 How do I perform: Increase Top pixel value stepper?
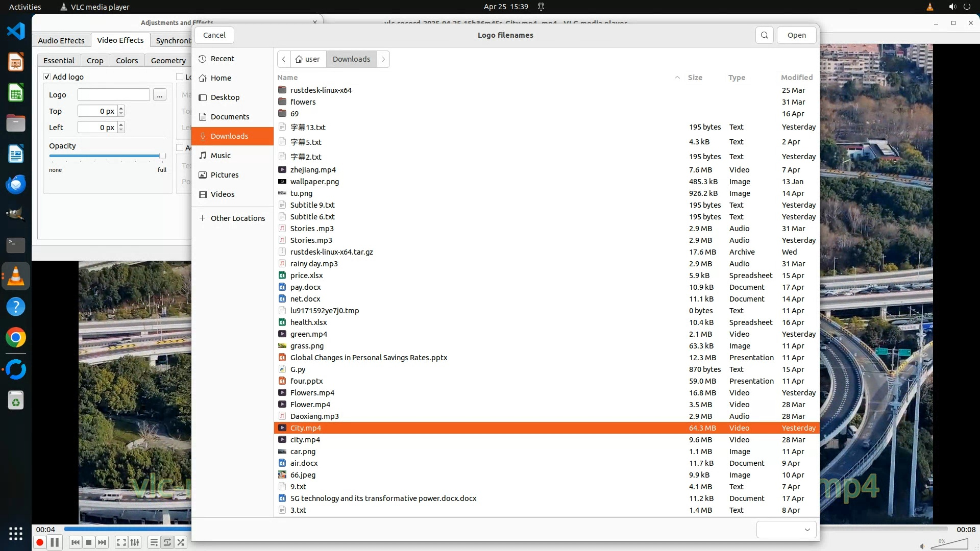tap(121, 108)
